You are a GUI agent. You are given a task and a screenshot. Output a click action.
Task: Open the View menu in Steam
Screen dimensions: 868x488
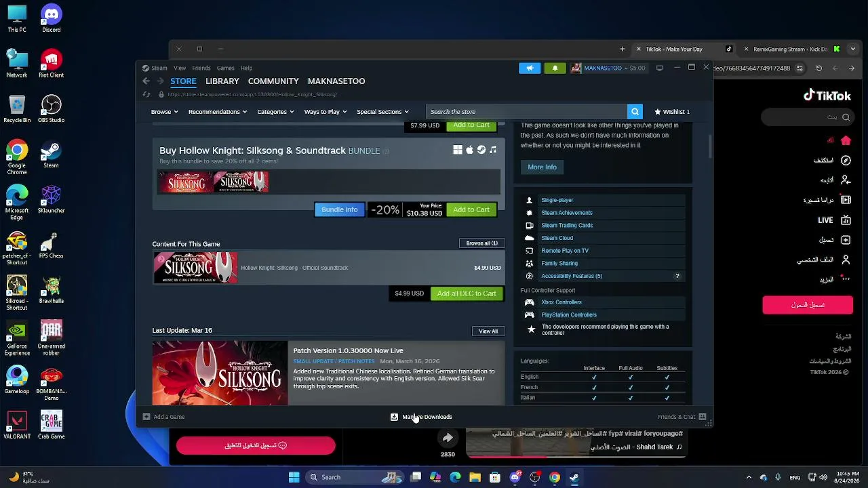coord(180,68)
